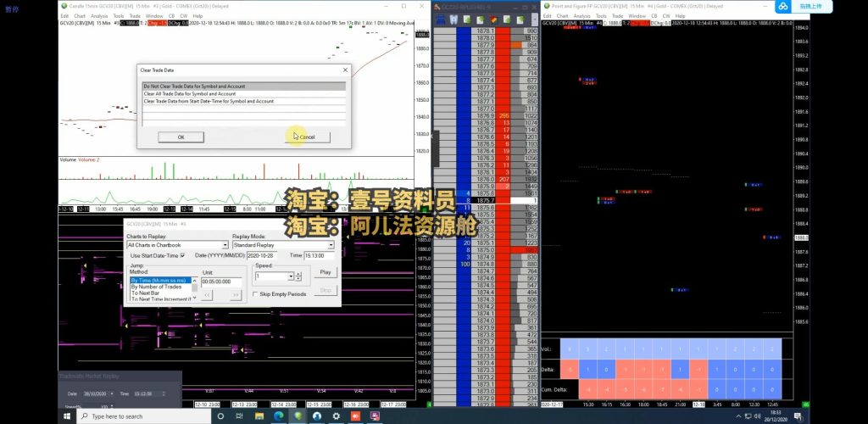
Task: Click the Windows Start button
Action: (x=66, y=416)
